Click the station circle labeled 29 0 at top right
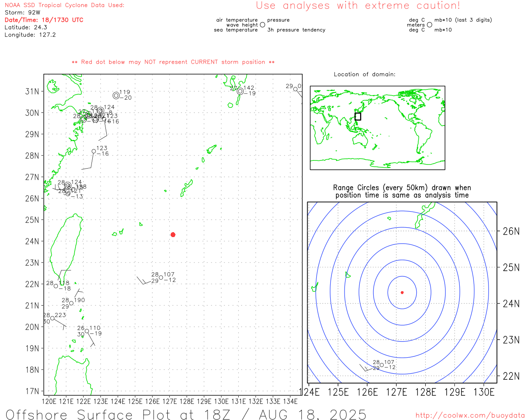Viewport: 525px width, 420px height. pyautogui.click(x=295, y=89)
